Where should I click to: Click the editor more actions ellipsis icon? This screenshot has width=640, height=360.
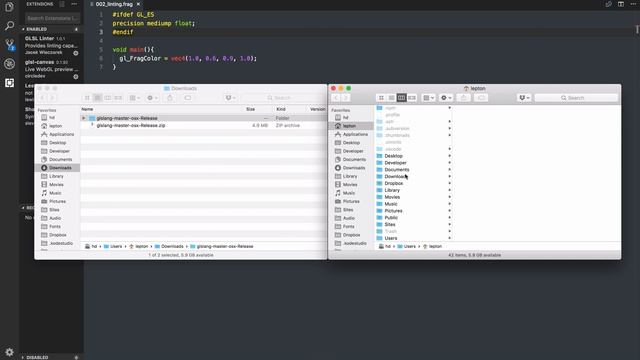point(633,4)
